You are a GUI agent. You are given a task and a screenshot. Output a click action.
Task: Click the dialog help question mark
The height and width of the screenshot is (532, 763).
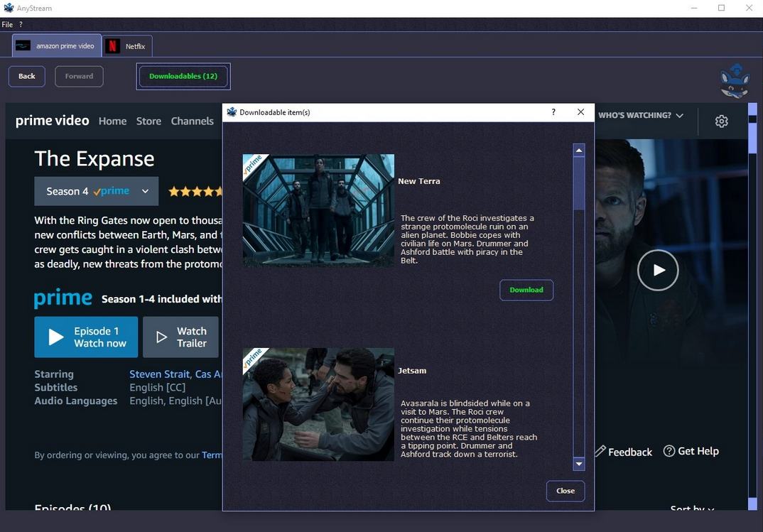pos(553,112)
